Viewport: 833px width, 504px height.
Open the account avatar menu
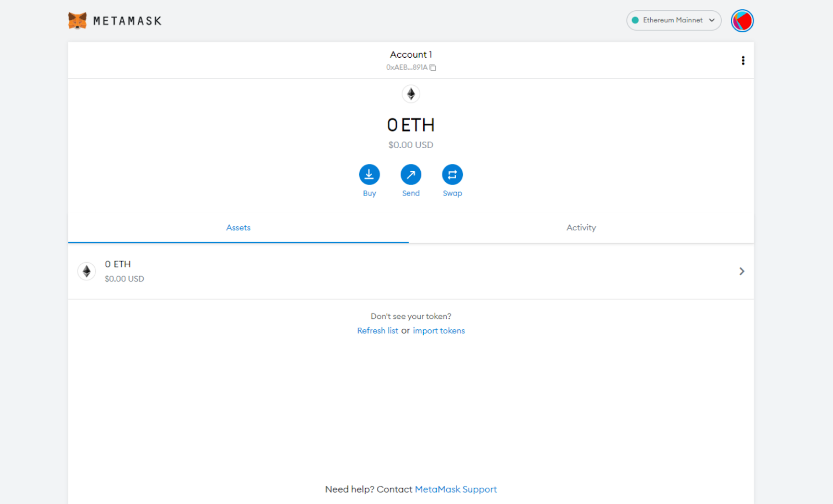coord(742,21)
